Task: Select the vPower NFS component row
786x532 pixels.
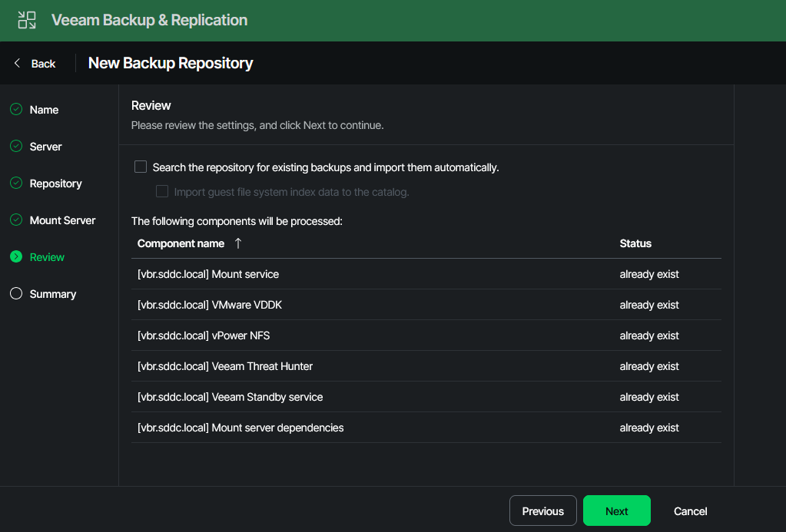Action: 204,335
